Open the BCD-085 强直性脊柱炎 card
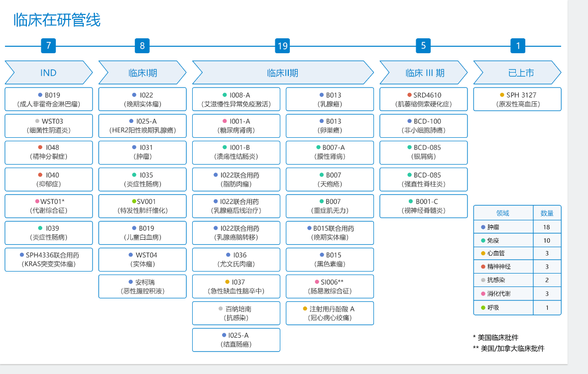 tap(424, 180)
